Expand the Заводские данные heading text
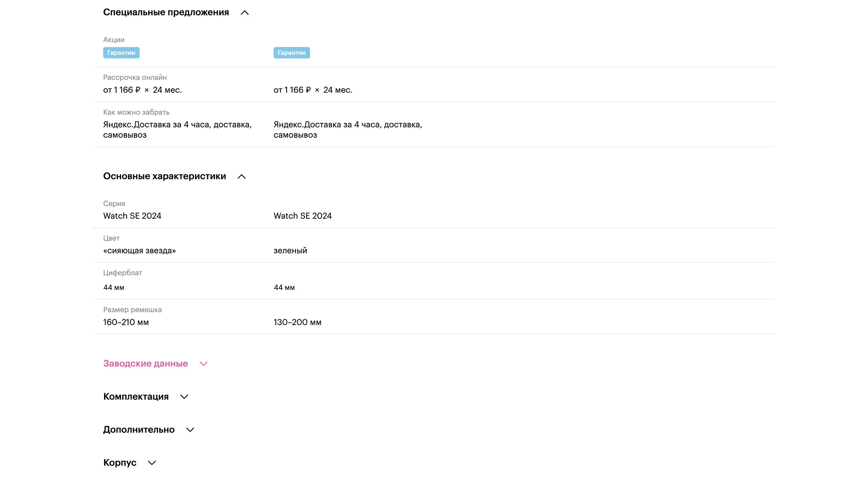This screenshot has width=868, height=488. [145, 363]
